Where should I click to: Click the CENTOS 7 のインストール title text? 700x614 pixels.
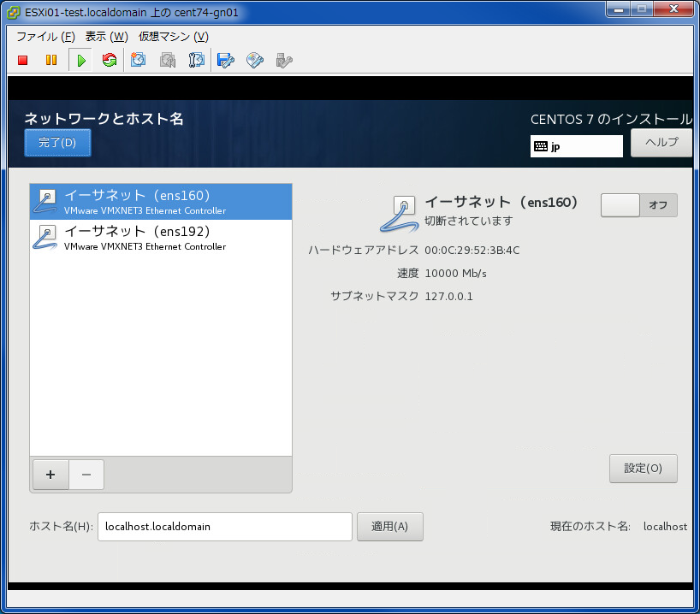pyautogui.click(x=611, y=119)
